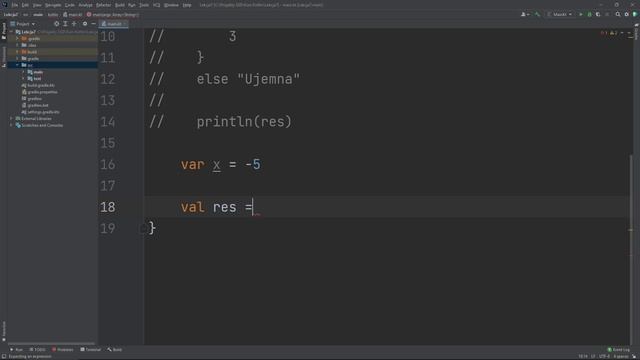The image size is (640, 360).
Task: Open the Edit menu
Action: pyautogui.click(x=25, y=5)
